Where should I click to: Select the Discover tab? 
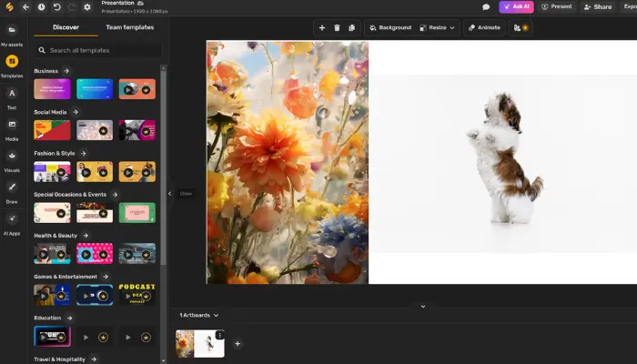66,27
